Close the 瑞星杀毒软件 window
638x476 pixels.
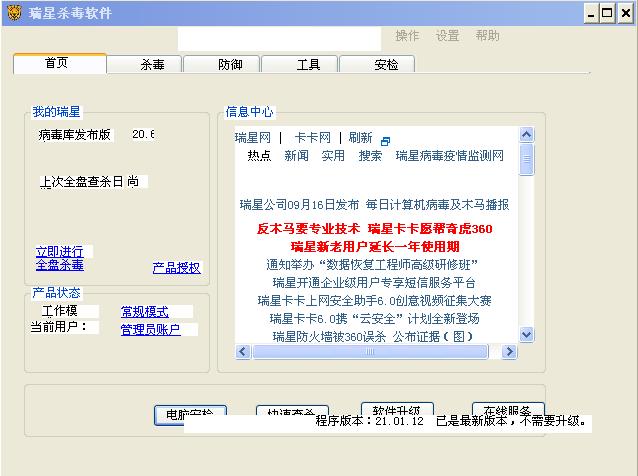click(626, 13)
